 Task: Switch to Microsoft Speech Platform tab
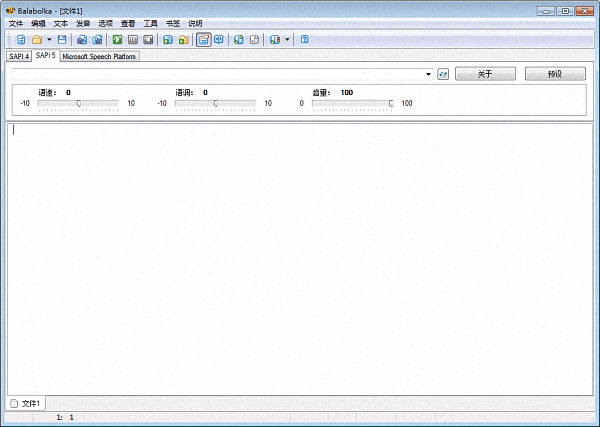[x=99, y=56]
